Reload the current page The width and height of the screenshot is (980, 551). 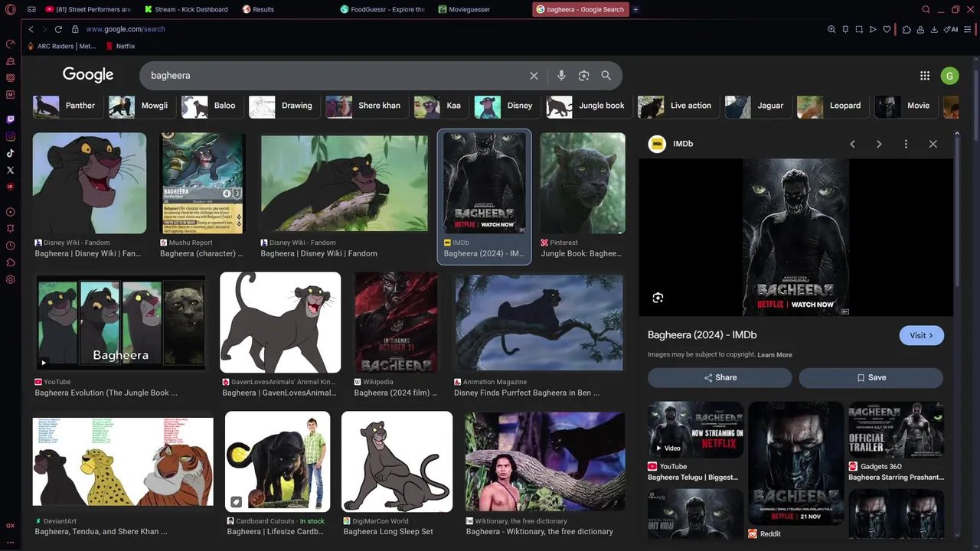58,29
